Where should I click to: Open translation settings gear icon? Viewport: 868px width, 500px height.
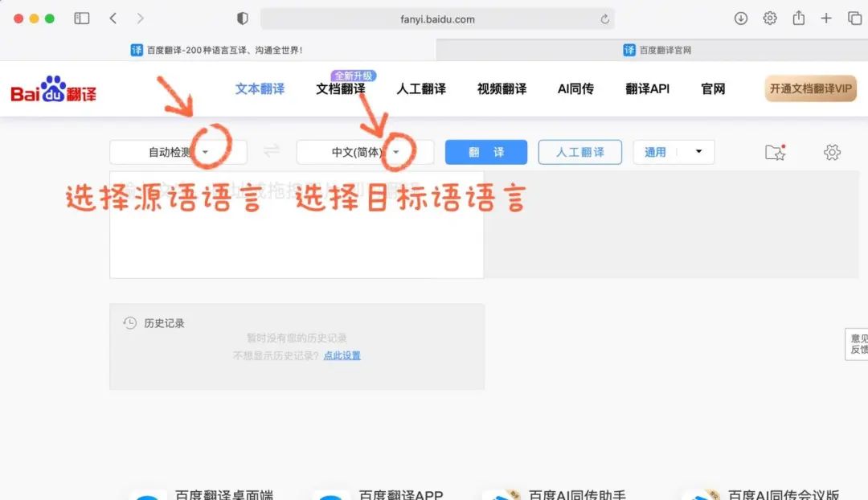pyautogui.click(x=832, y=152)
